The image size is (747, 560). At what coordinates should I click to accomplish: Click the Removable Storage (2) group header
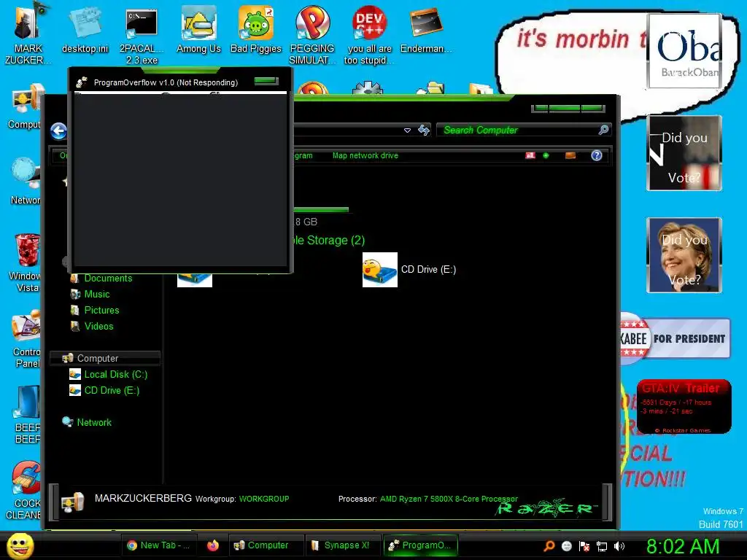[329, 240]
